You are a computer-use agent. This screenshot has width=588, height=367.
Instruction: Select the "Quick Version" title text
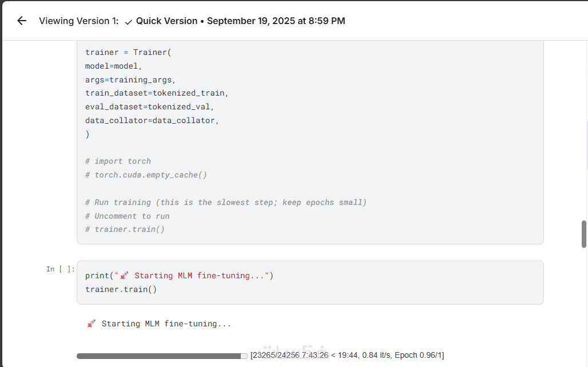(x=166, y=21)
